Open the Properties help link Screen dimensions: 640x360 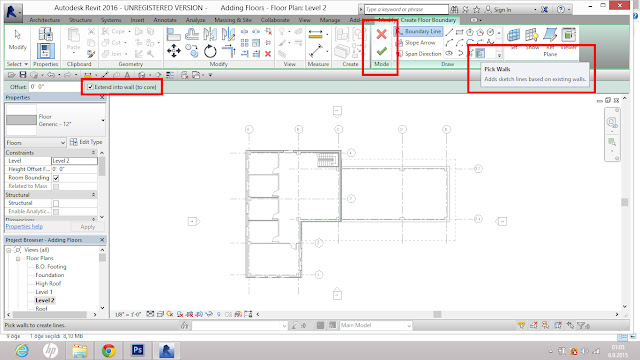tap(24, 227)
